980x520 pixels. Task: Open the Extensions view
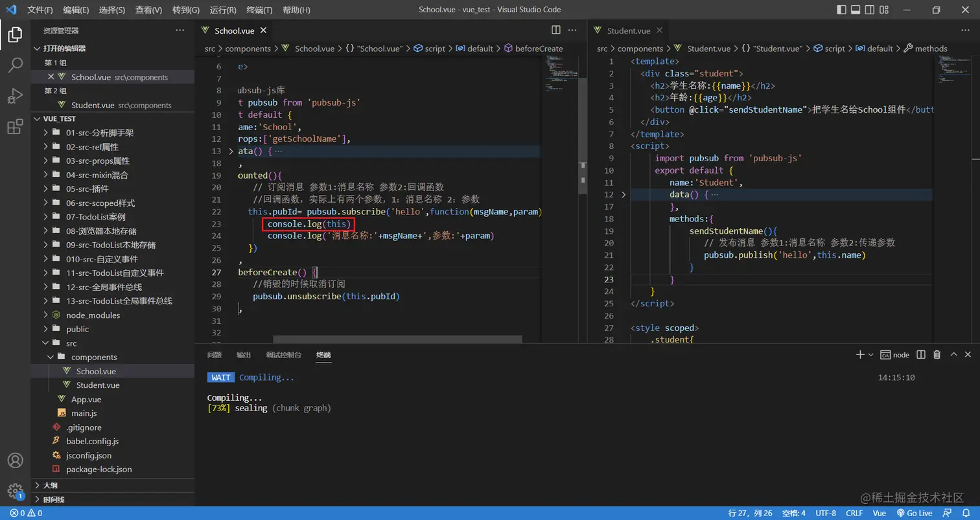15,127
